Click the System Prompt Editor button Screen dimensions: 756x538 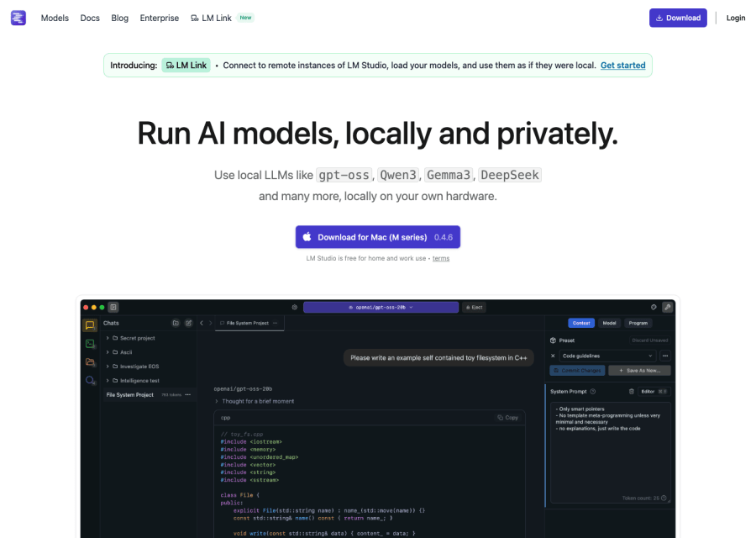tap(654, 392)
